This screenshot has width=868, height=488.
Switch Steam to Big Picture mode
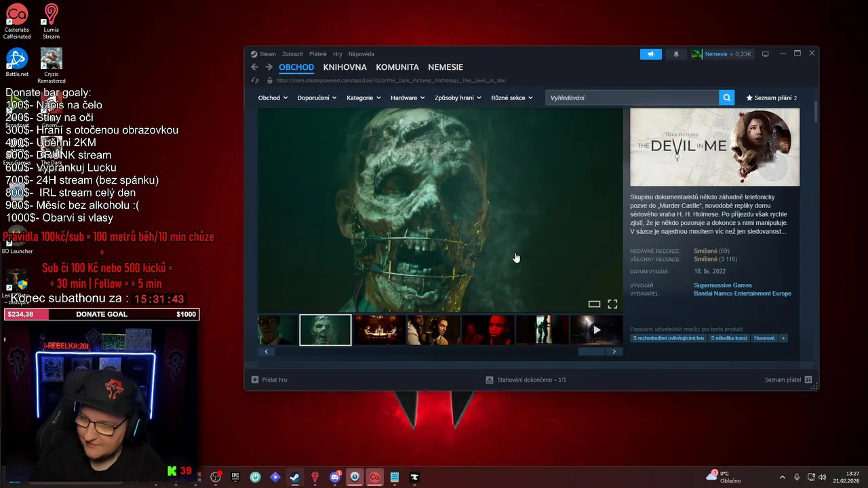[x=765, y=54]
